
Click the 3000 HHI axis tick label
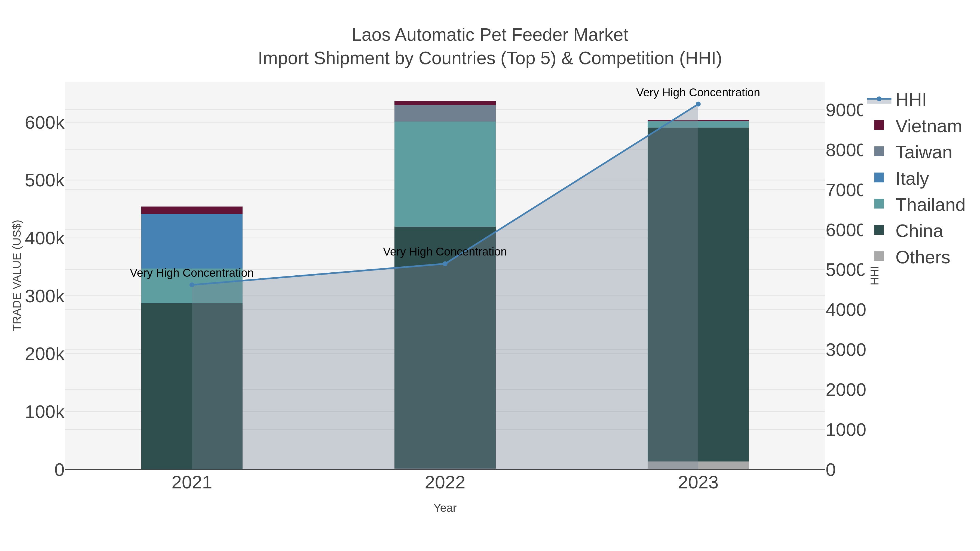(x=846, y=350)
